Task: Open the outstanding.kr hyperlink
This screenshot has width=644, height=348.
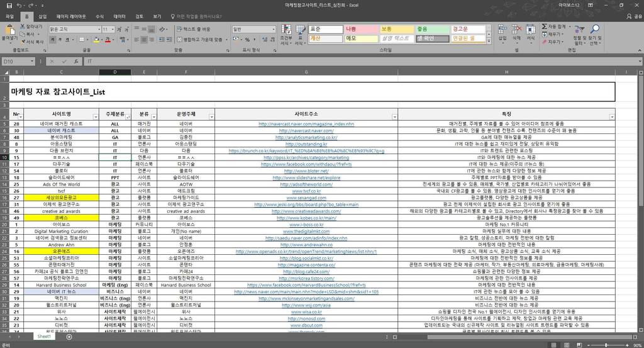Action: click(306, 144)
